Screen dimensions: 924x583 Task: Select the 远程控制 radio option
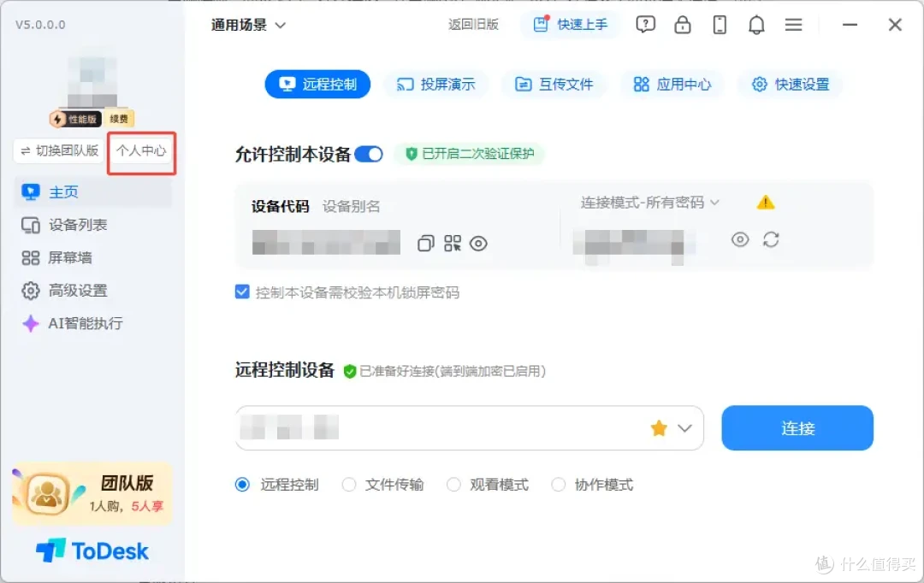[x=242, y=485]
